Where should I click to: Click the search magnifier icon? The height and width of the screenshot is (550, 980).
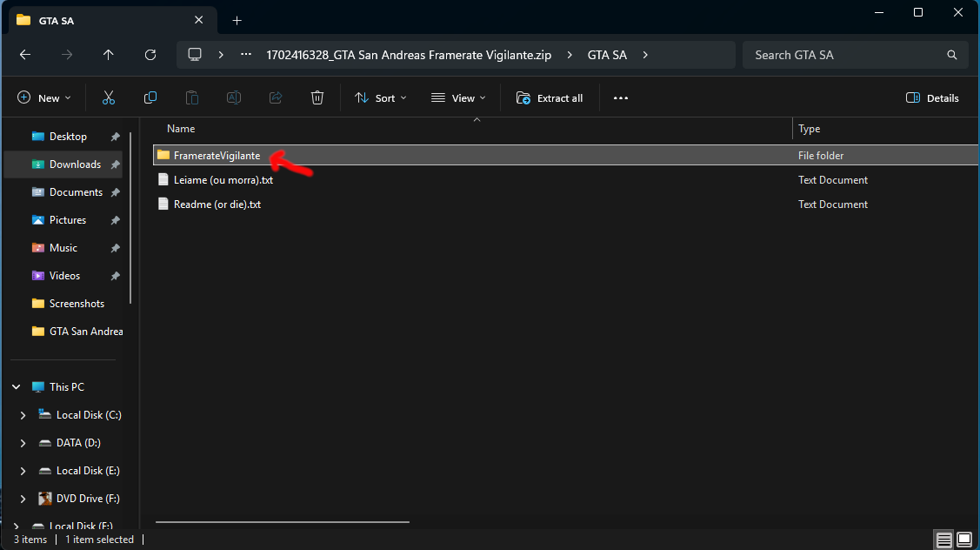point(952,55)
